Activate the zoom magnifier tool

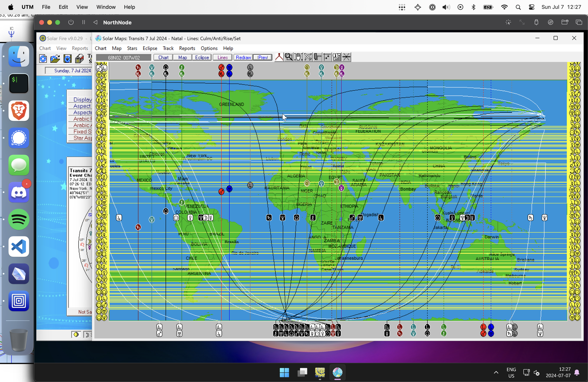[289, 57]
